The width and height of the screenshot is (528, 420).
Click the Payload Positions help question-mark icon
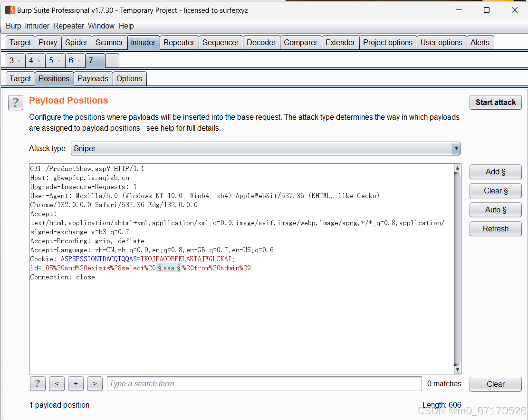tap(16, 103)
